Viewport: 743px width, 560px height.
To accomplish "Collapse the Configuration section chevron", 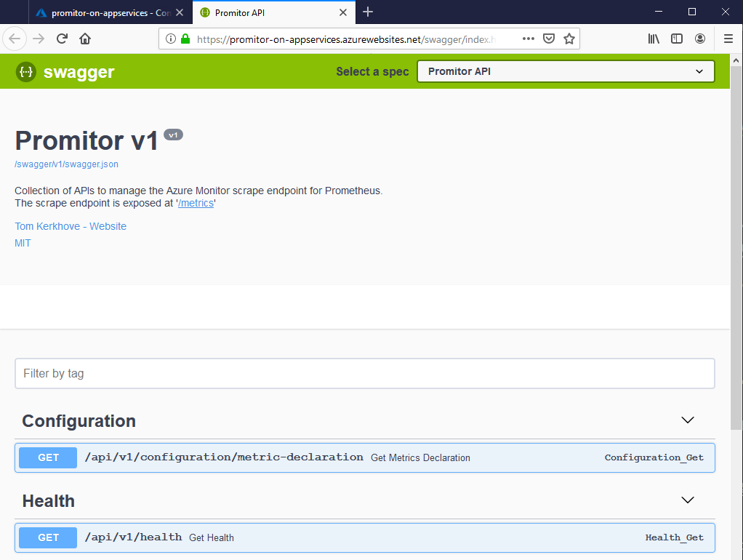I will click(687, 420).
